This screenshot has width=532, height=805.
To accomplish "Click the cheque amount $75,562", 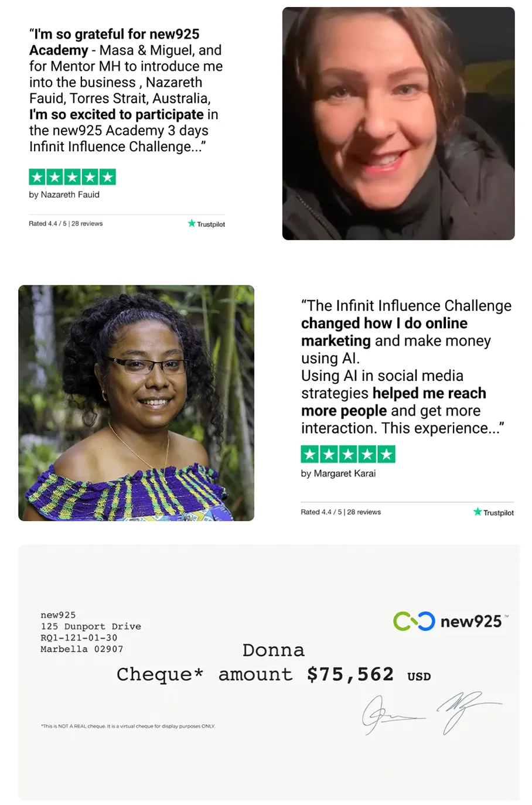I will (350, 674).
